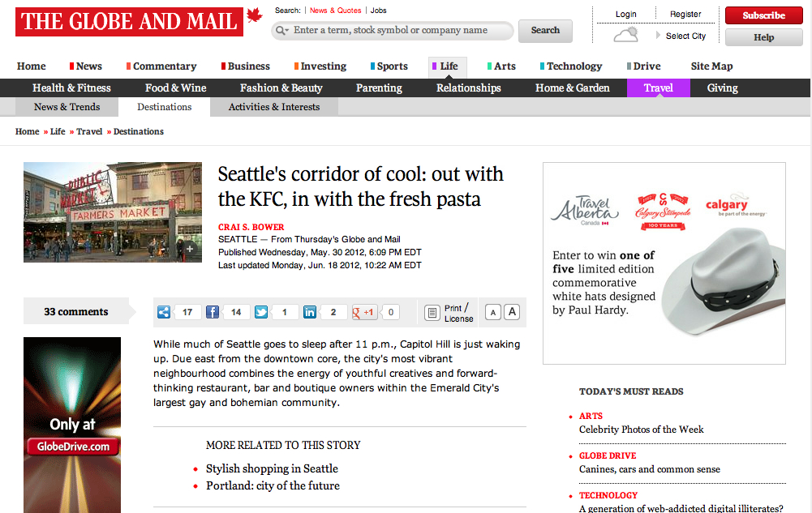The image size is (812, 513).
Task: Open the Life section tab
Action: coord(448,67)
